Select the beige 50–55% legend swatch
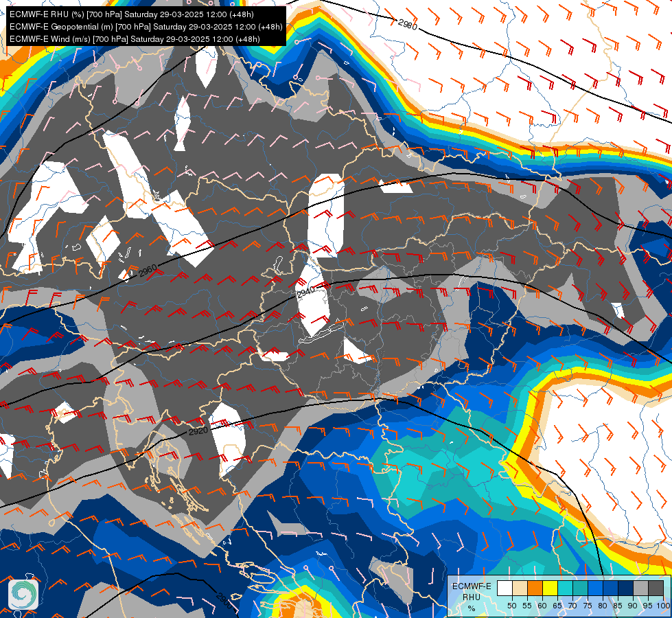Image resolution: width=672 pixels, height=618 pixels. coord(520,588)
